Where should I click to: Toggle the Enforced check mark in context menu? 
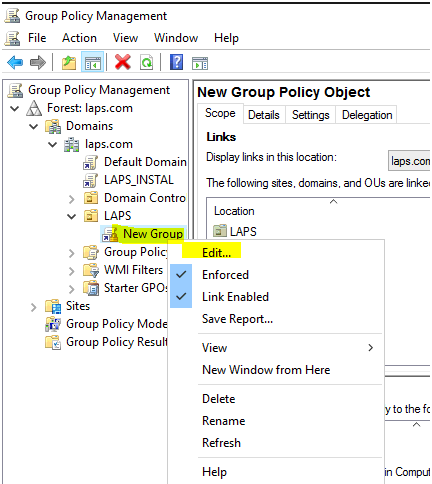(181, 275)
